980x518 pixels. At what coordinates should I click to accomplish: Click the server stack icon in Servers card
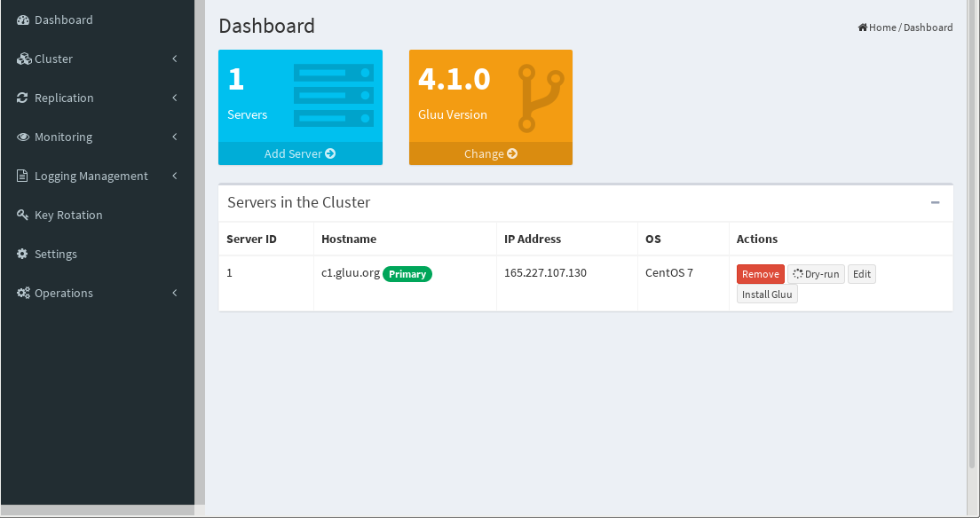click(334, 95)
